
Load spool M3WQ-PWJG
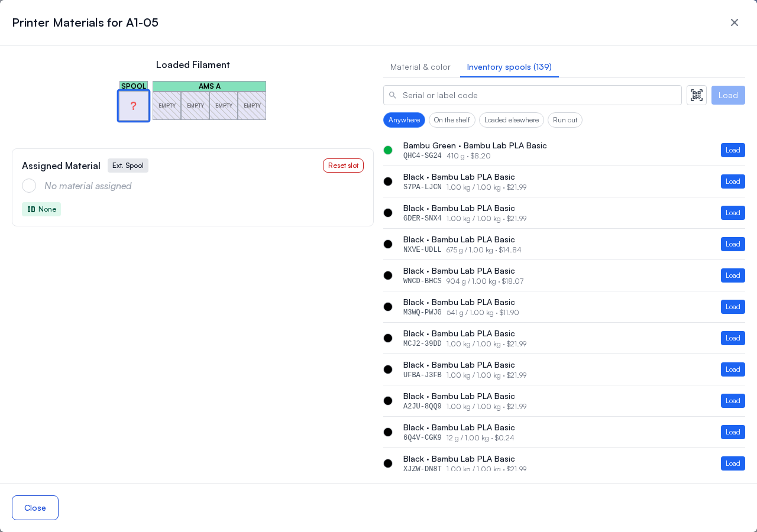[x=733, y=307]
